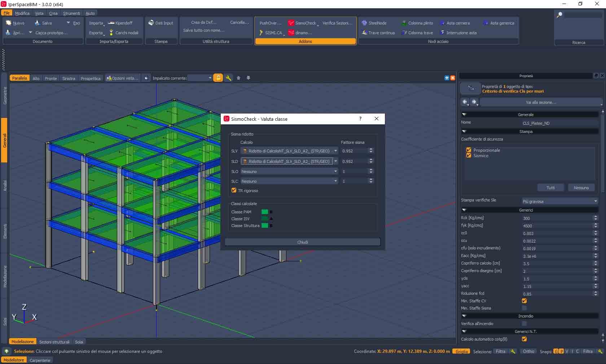Viewport: 606px width, 364px height.
Task: Open the File menu
Action: pos(6,13)
